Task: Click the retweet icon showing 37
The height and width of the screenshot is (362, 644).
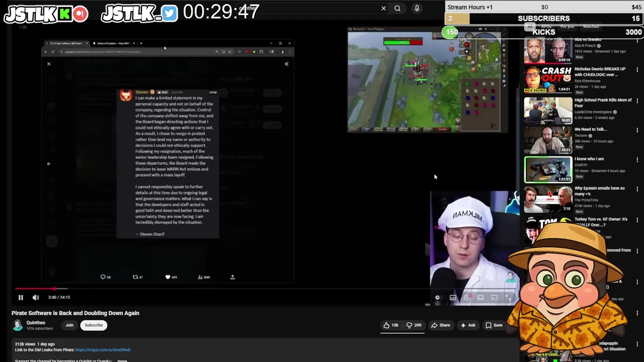Action: coord(137,277)
